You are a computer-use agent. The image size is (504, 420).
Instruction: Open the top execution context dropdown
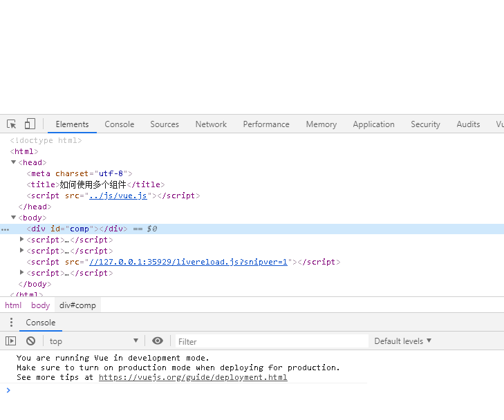coord(93,341)
